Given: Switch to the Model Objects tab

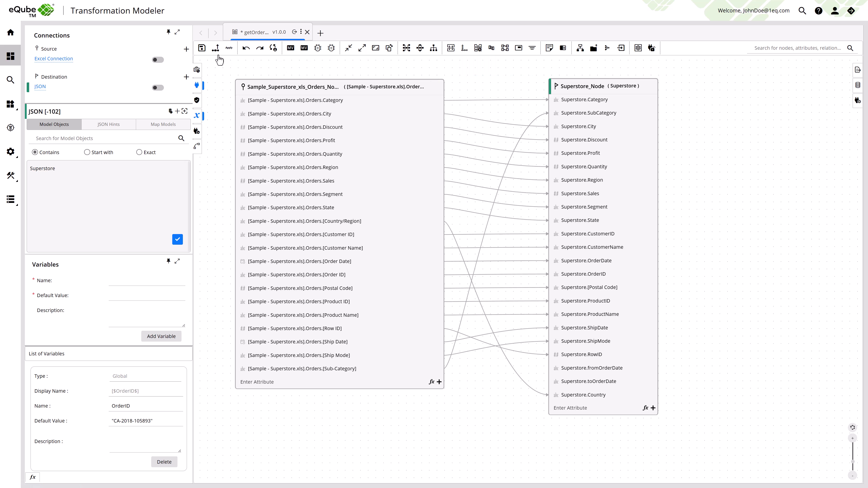Looking at the screenshot, I should point(54,124).
